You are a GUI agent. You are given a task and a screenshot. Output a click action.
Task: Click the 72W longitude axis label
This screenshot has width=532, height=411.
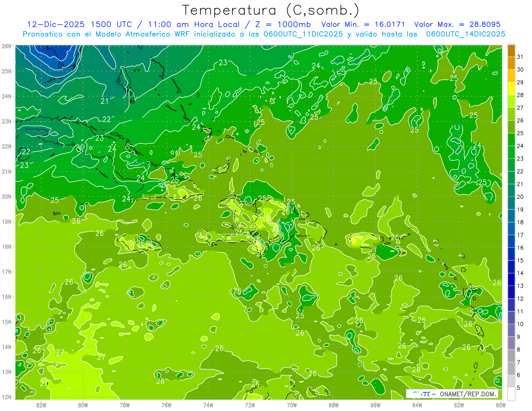(250, 405)
